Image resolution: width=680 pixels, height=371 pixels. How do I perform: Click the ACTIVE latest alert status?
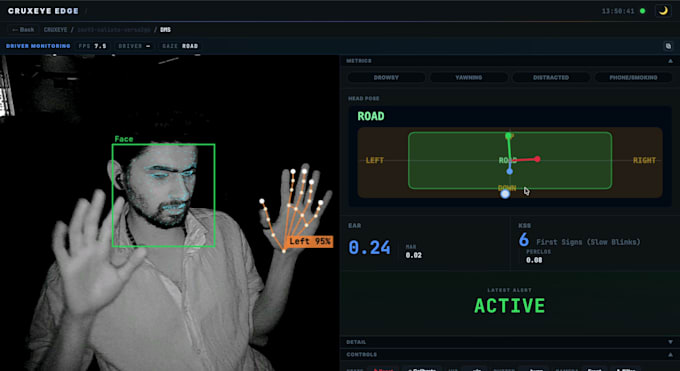pos(510,306)
